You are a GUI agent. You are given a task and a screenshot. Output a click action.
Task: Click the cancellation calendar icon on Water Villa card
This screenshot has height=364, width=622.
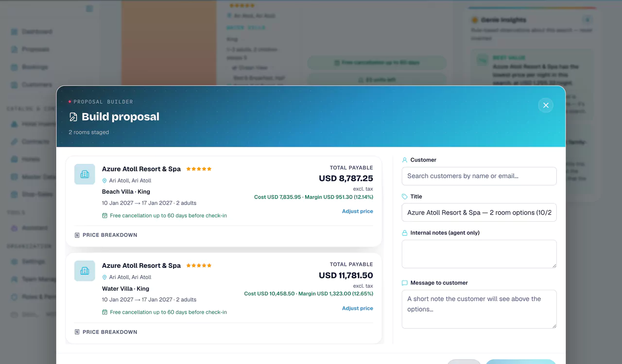coord(104,312)
